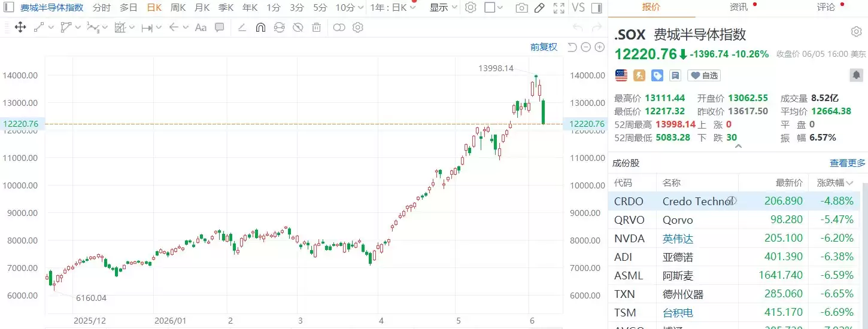This screenshot has height=329, width=868.
Task: Select 月K monthly candlestick tab
Action: [x=202, y=8]
